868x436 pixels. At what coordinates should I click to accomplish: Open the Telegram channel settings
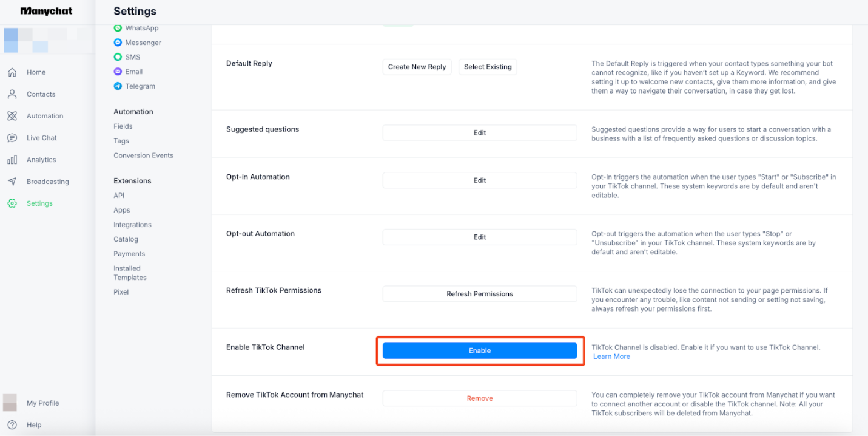click(x=140, y=86)
